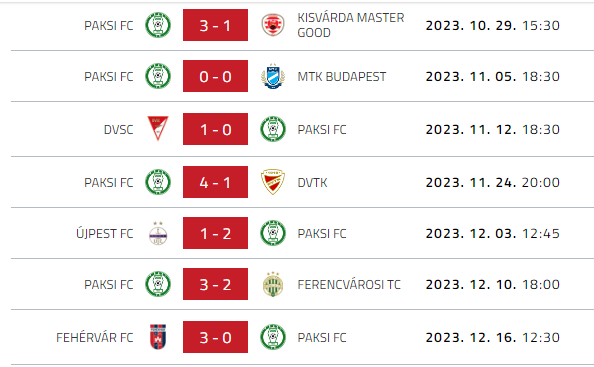Open the 1 - 0 DVSC match result
The image size is (594, 367).
click(x=215, y=129)
